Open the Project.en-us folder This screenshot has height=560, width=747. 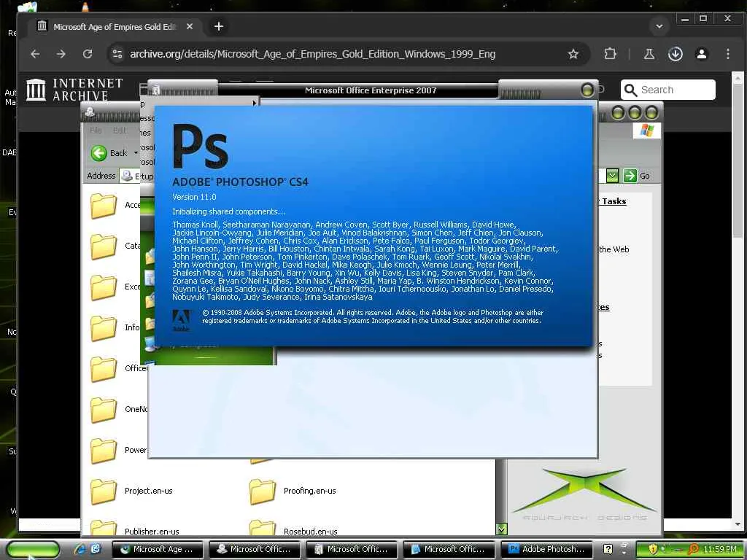pos(131,491)
